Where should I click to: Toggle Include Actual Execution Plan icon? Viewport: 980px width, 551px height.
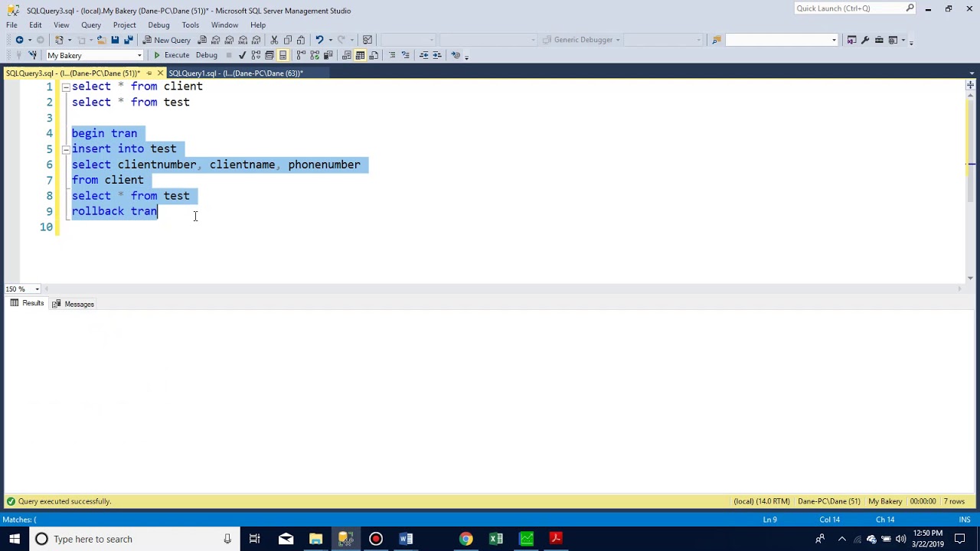pos(301,55)
